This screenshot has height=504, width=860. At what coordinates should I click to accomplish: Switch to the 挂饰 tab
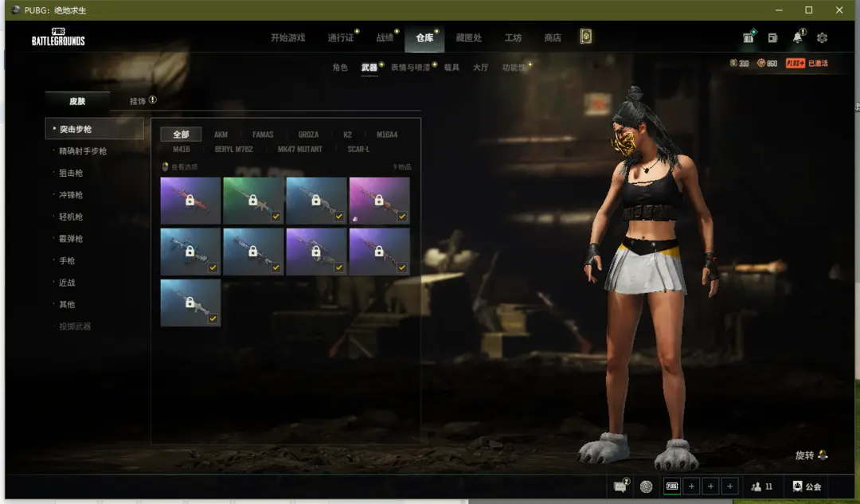click(138, 101)
